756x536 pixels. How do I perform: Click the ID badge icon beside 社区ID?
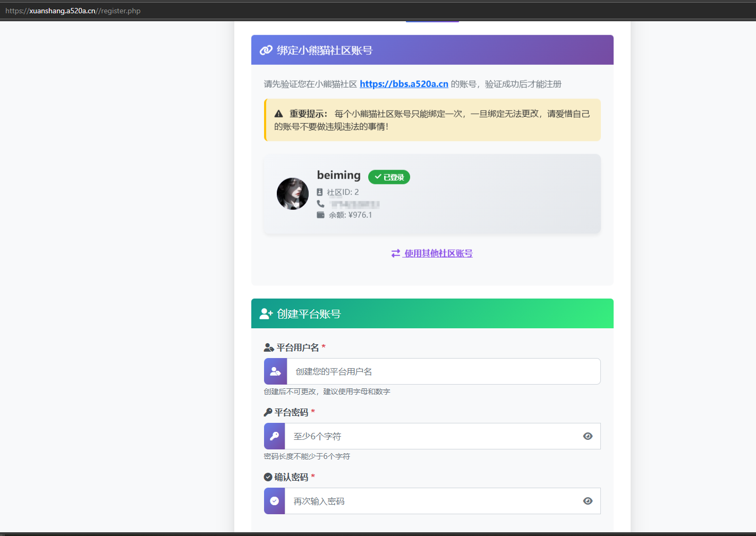(320, 192)
